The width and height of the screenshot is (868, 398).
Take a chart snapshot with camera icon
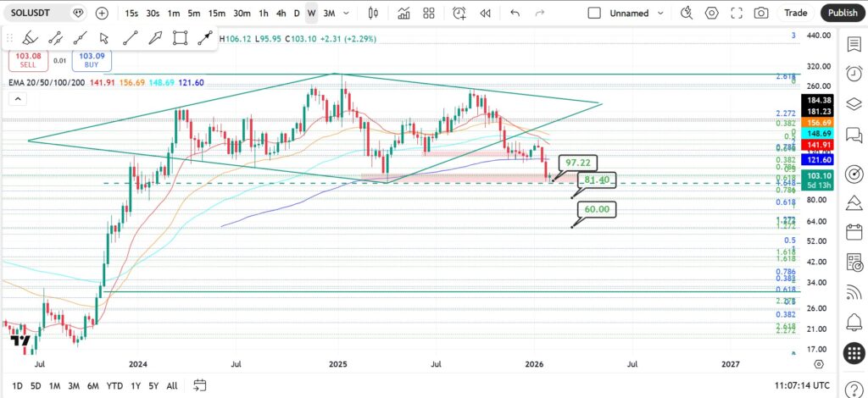click(x=761, y=14)
